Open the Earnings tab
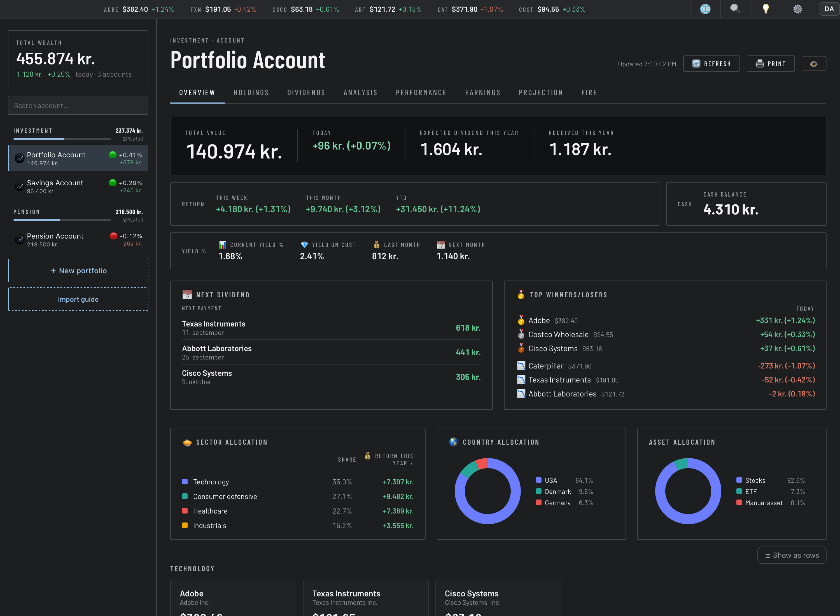Image resolution: width=840 pixels, height=616 pixels. tap(483, 92)
